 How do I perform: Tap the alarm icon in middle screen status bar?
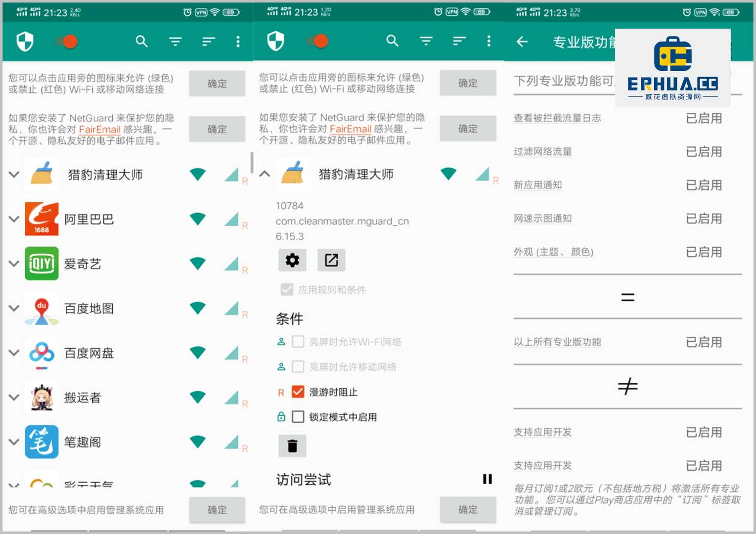[438, 12]
